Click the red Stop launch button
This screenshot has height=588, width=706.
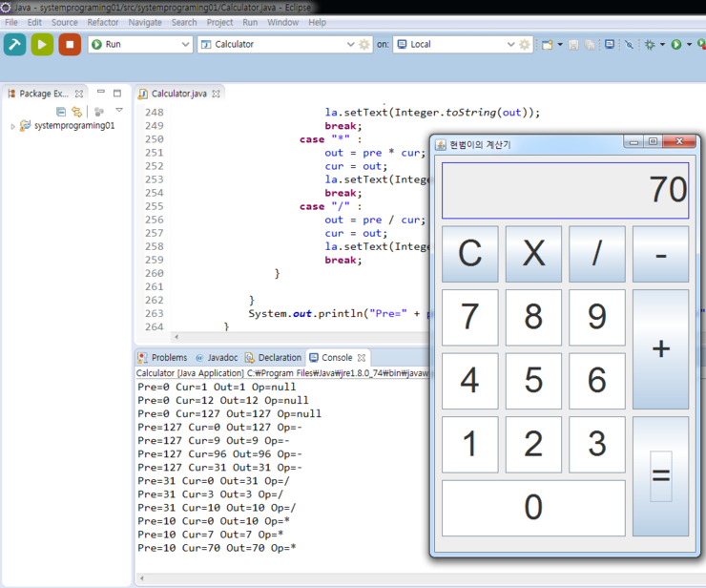[70, 44]
